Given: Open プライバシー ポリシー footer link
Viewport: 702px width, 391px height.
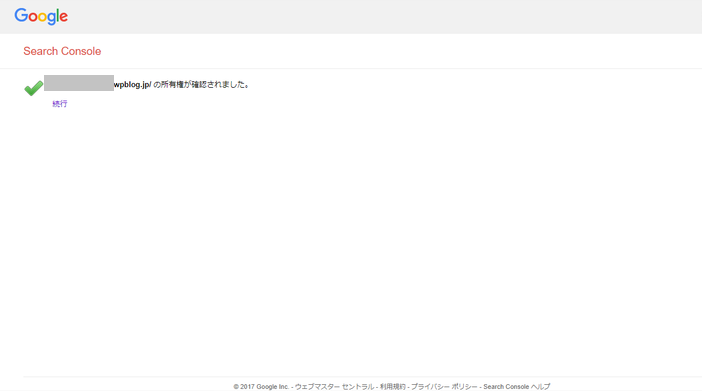Looking at the screenshot, I should [x=444, y=387].
